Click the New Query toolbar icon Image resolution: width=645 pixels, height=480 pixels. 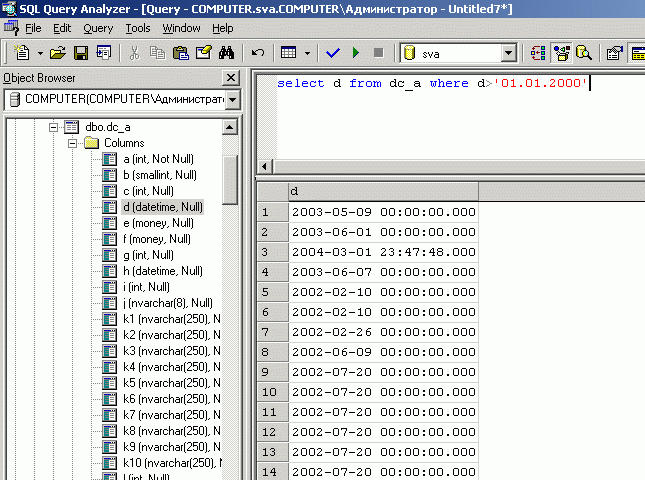(22, 53)
